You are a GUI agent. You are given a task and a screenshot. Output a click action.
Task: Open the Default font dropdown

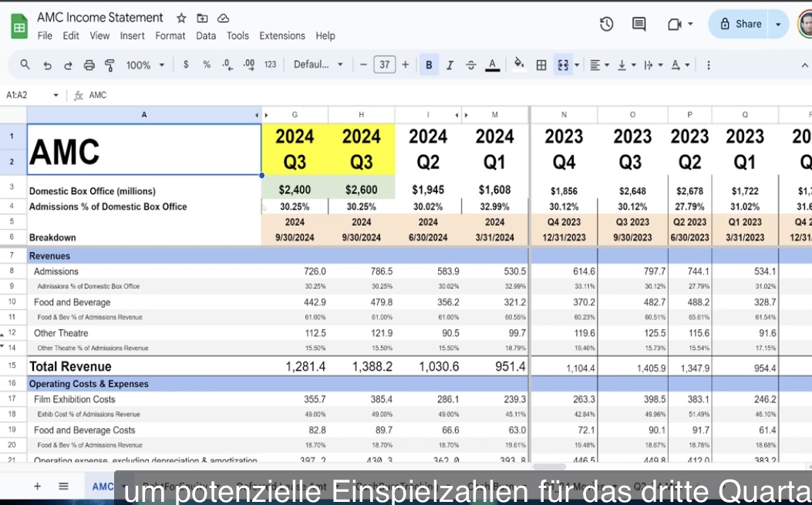click(x=318, y=65)
